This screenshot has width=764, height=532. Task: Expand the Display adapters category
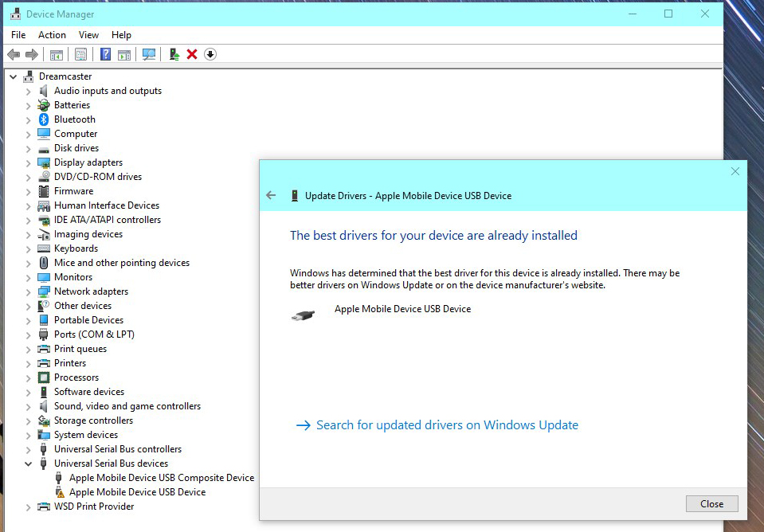(x=29, y=162)
